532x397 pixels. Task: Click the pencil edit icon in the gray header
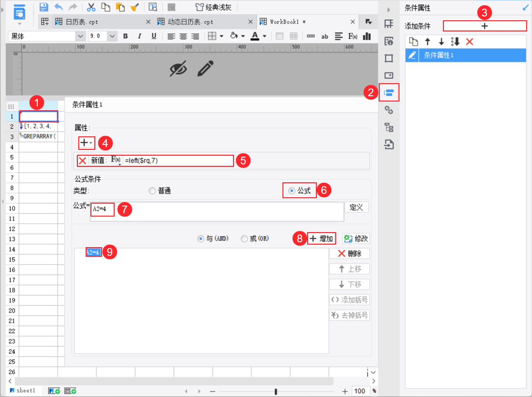[206, 69]
